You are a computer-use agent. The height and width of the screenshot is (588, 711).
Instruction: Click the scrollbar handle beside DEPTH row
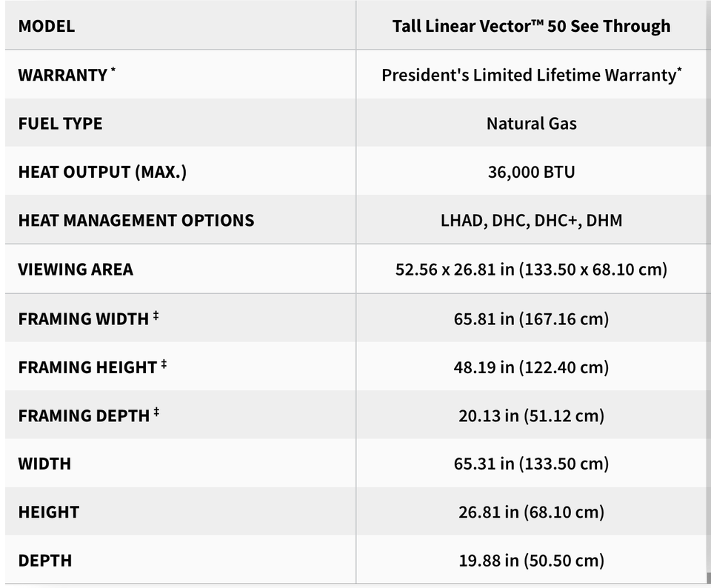(x=709, y=578)
